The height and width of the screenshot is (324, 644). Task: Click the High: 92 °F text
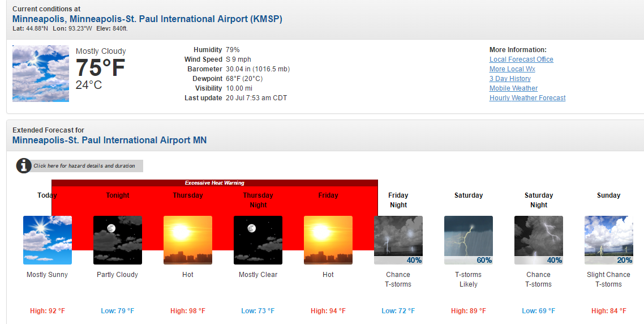tap(48, 311)
